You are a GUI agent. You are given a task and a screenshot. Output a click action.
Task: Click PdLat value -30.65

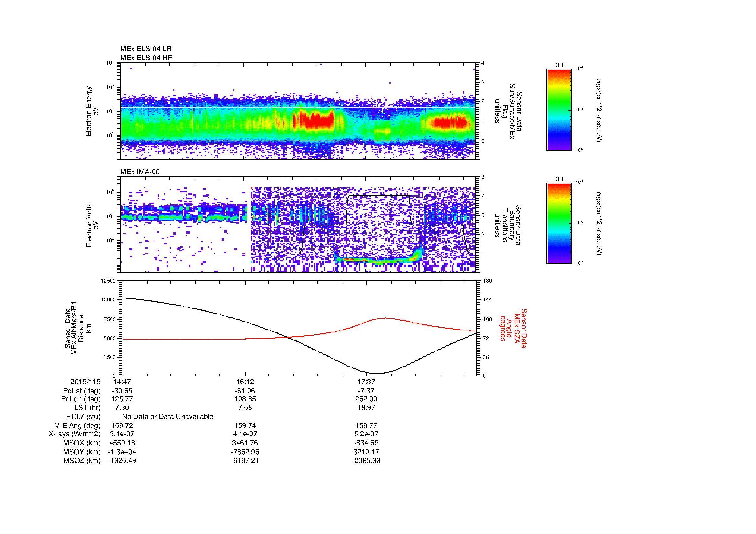tap(122, 391)
